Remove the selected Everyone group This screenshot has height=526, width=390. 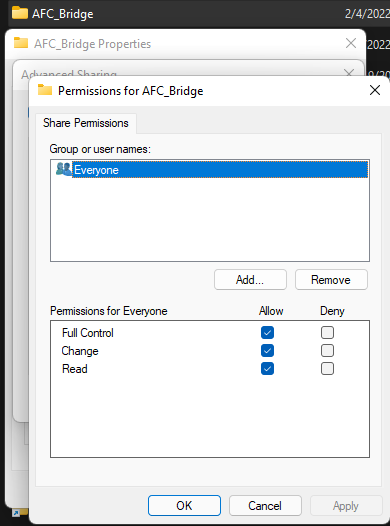331,279
